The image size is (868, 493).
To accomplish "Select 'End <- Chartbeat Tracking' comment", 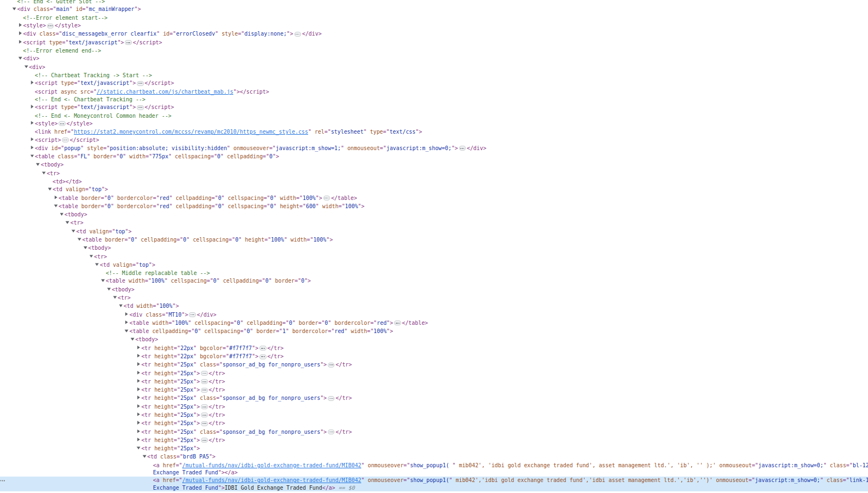I will [90, 99].
